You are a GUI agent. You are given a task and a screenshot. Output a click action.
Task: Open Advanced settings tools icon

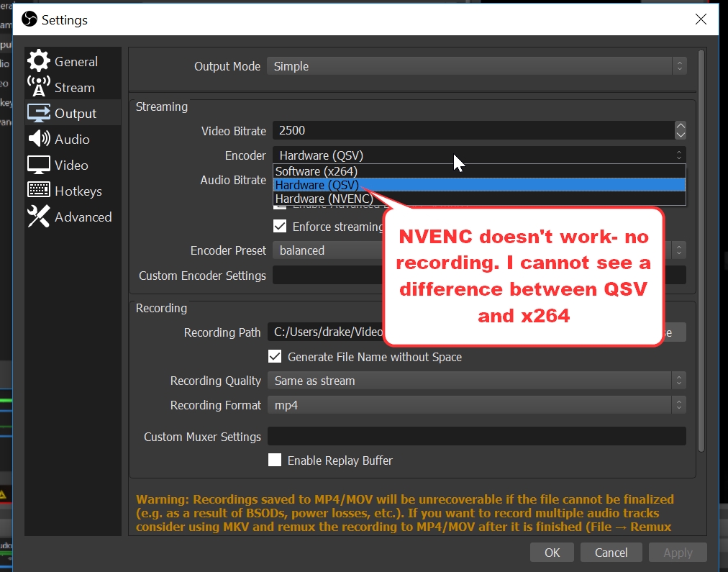point(39,217)
